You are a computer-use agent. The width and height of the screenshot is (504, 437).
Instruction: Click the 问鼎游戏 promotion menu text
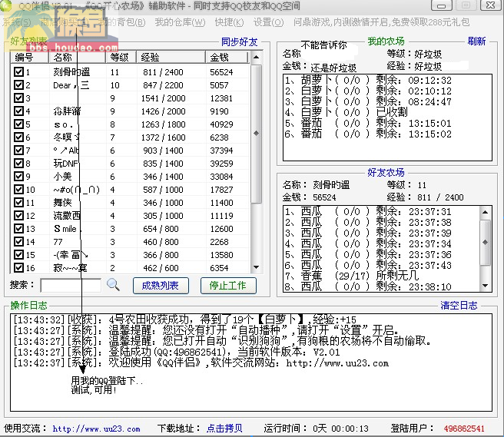381,22
